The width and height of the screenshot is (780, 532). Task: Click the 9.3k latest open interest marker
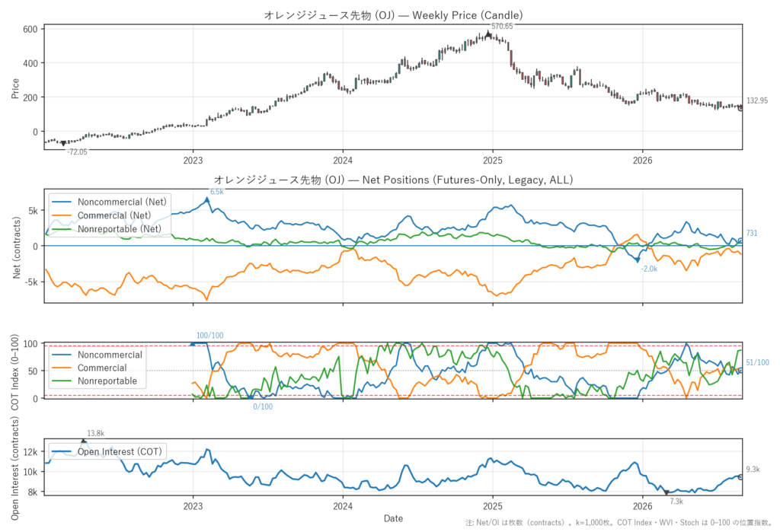point(740,476)
